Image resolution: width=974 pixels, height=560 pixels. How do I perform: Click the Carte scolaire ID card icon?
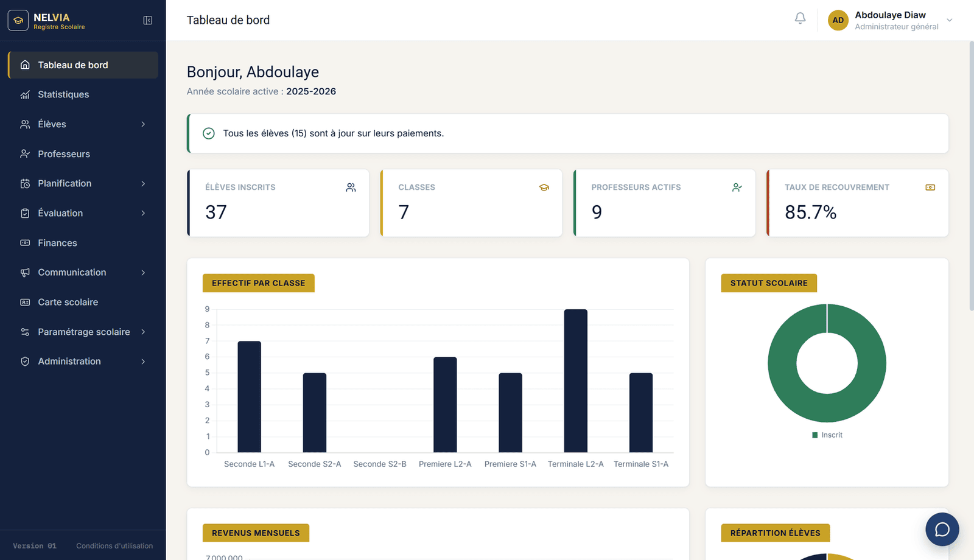tap(25, 302)
